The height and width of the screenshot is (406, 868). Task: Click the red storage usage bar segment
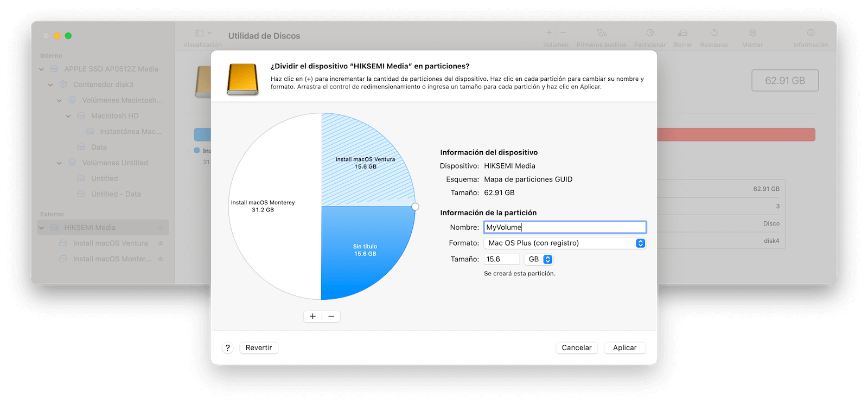point(736,134)
